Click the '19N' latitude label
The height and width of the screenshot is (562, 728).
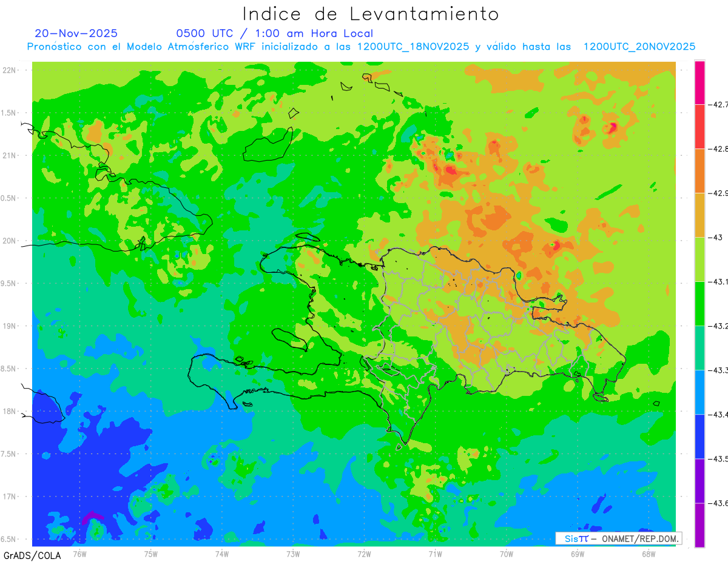coord(9,326)
